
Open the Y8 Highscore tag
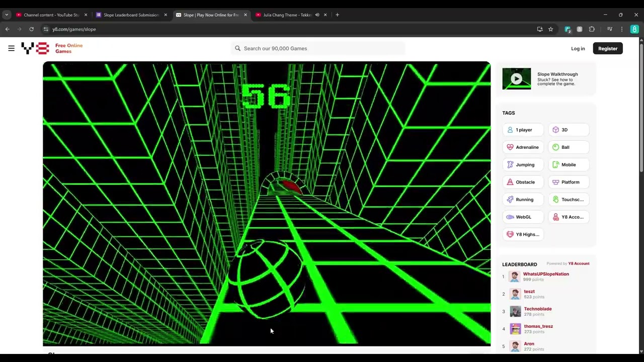523,234
